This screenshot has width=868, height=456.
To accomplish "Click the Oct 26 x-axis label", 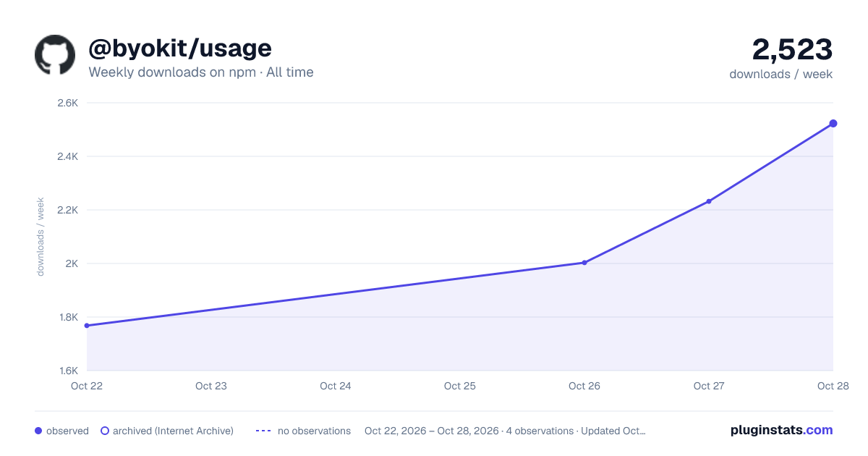I will pos(584,386).
